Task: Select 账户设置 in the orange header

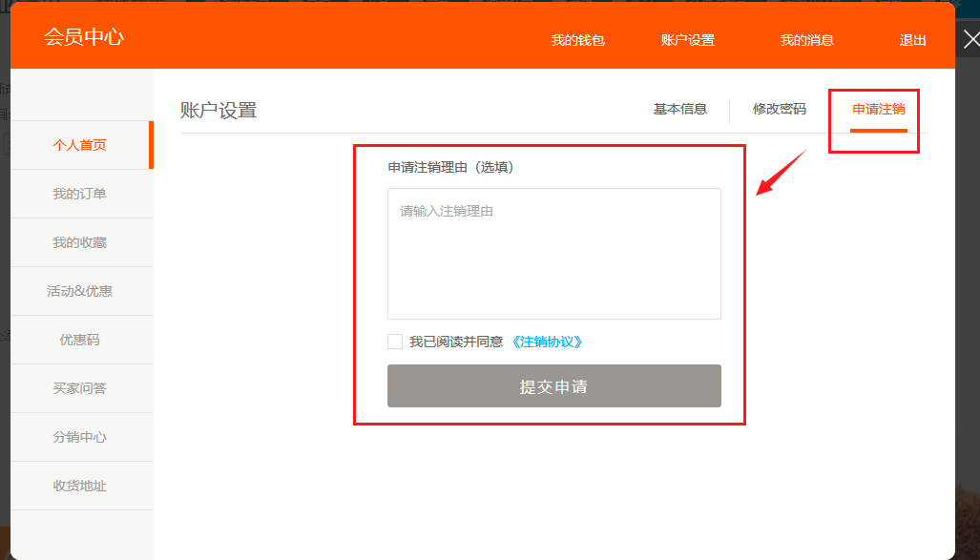Action: click(687, 40)
